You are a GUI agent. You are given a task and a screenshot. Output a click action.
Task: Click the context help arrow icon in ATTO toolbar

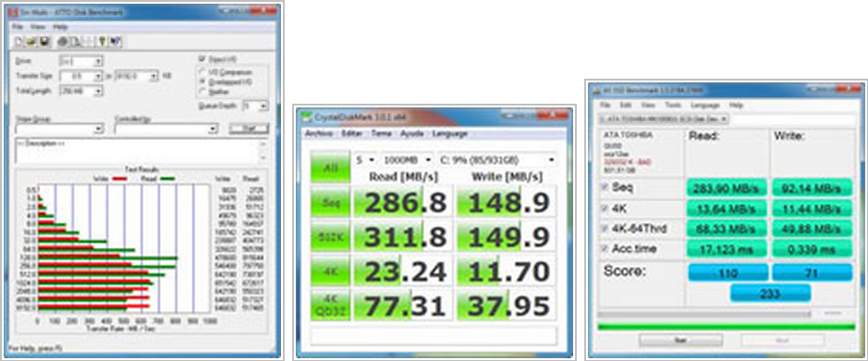click(x=116, y=41)
